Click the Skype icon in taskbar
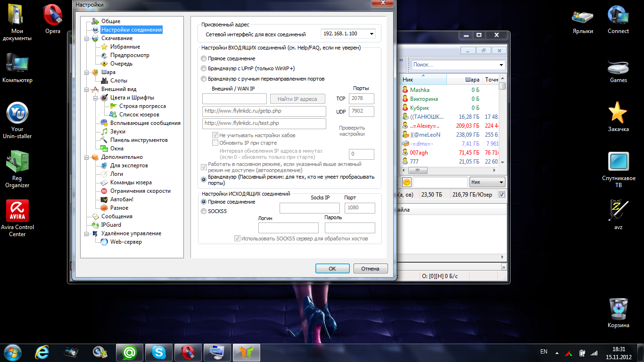 coord(158,352)
